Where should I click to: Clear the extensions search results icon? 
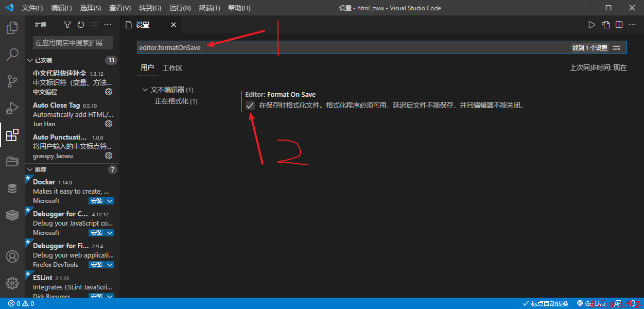coord(94,25)
